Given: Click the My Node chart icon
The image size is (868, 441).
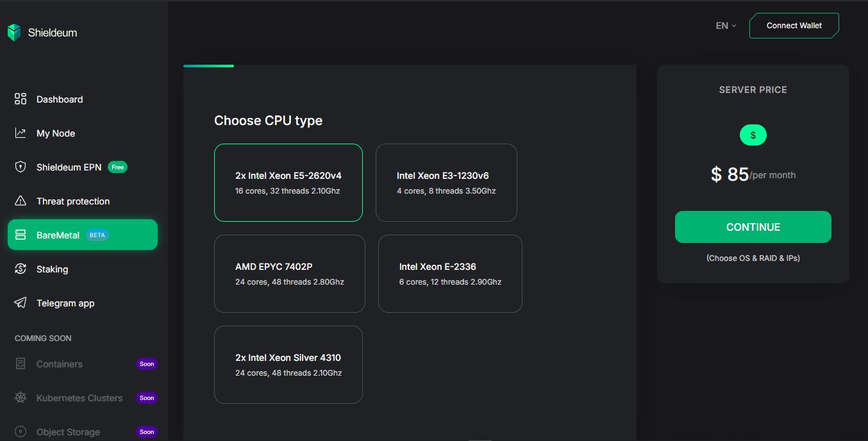Looking at the screenshot, I should pyautogui.click(x=21, y=133).
